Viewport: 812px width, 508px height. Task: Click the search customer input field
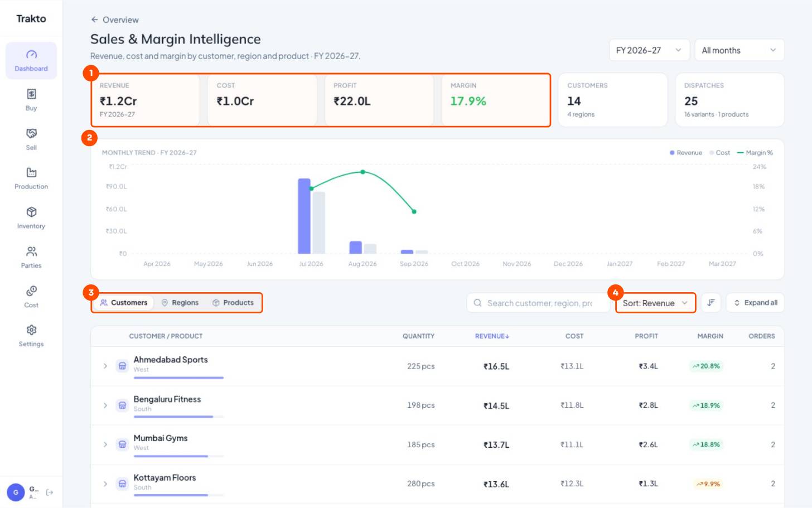538,303
